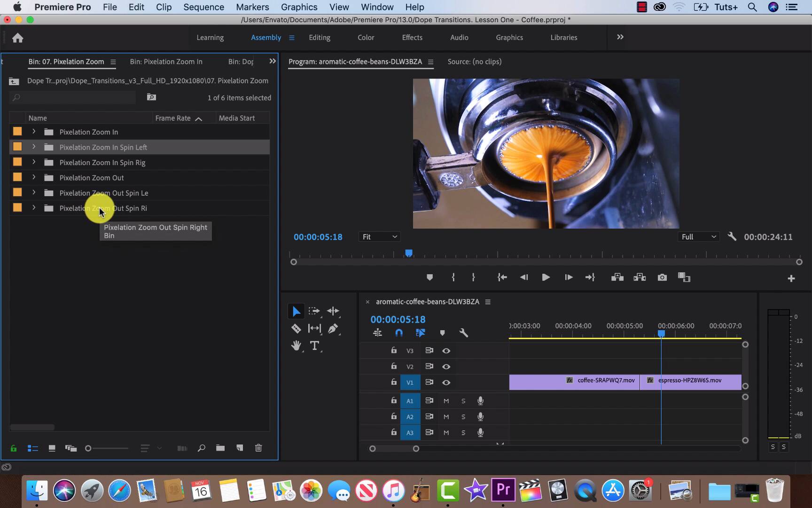Delete selected item with trash icon
The width and height of the screenshot is (812, 508).
coord(258,448)
